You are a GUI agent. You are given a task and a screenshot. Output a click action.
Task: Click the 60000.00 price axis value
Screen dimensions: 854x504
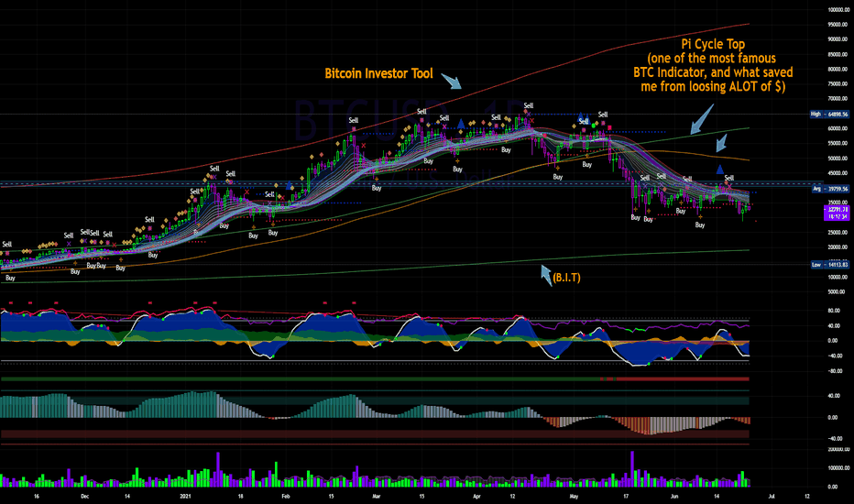838,128
